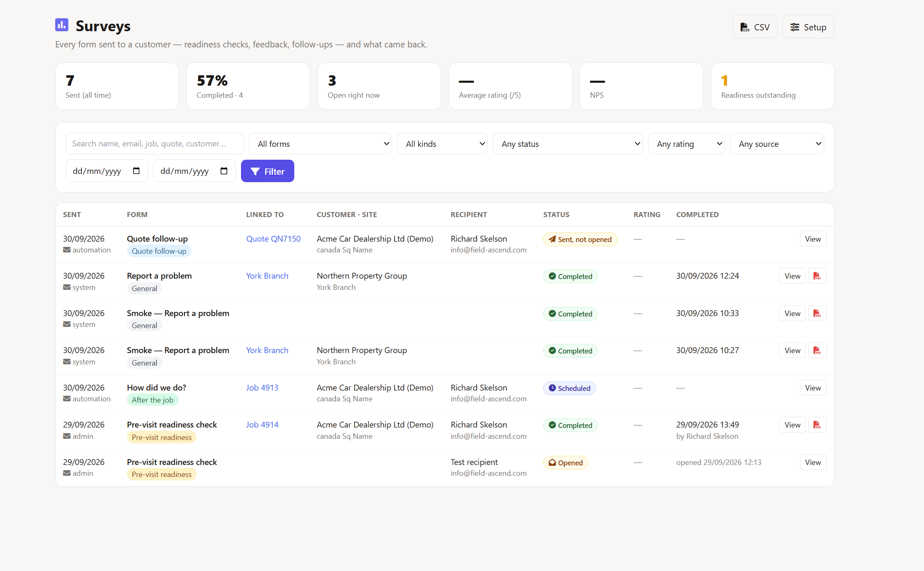Viewport: 924px width, 571px height.
Task: Open the end date calendar picker icon
Action: pos(224,171)
